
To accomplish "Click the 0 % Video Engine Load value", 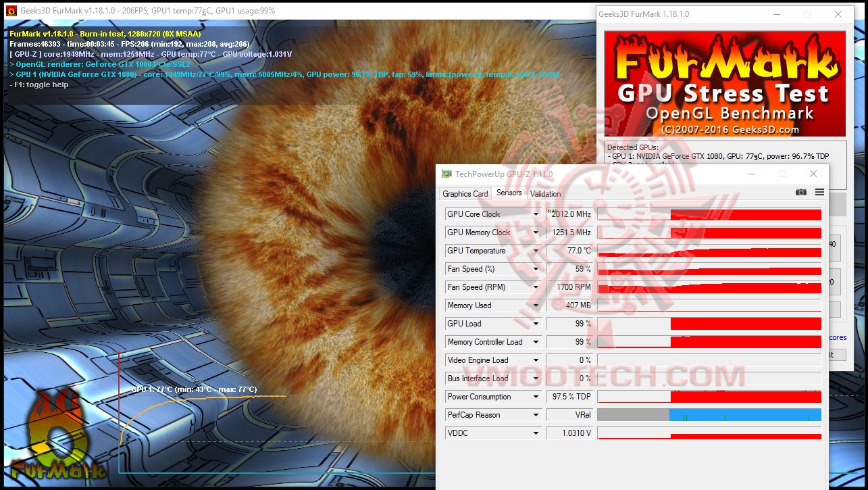I will tap(569, 360).
